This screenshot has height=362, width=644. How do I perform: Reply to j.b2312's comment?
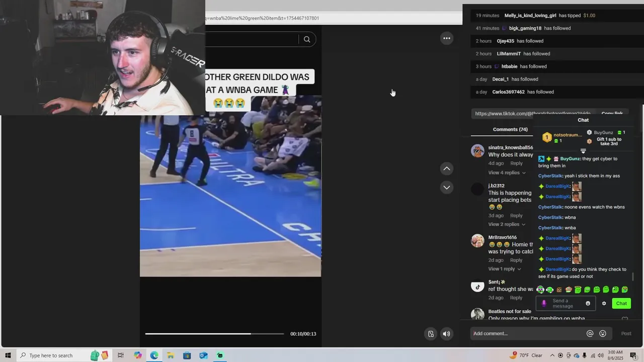(x=516, y=216)
